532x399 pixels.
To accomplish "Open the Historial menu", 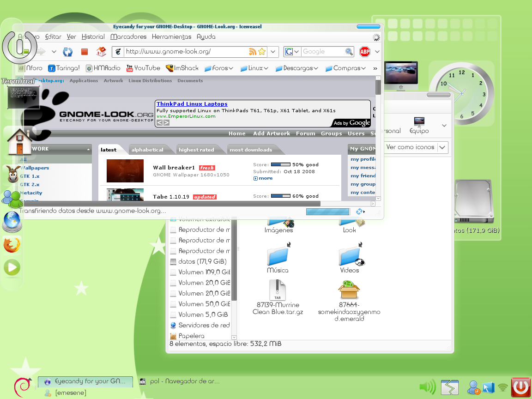I will [93, 36].
